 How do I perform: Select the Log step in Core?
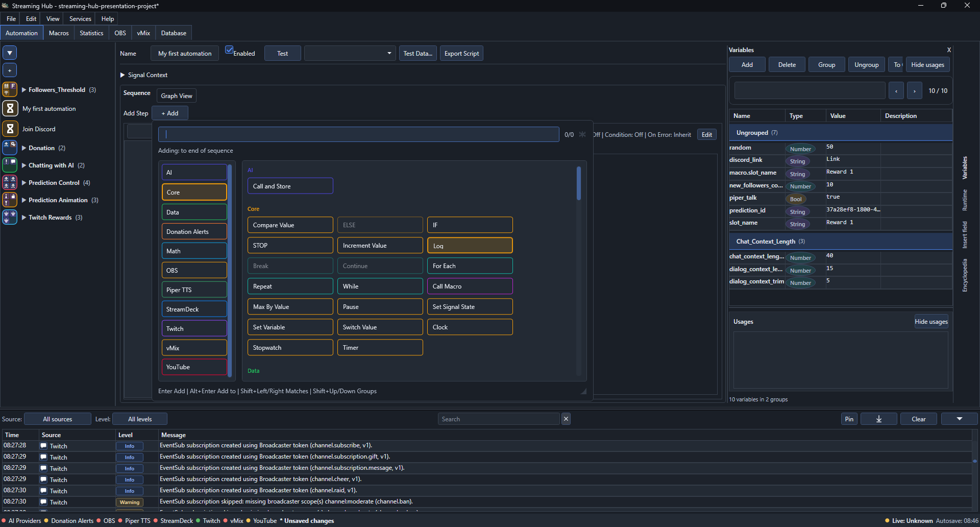[x=470, y=245]
